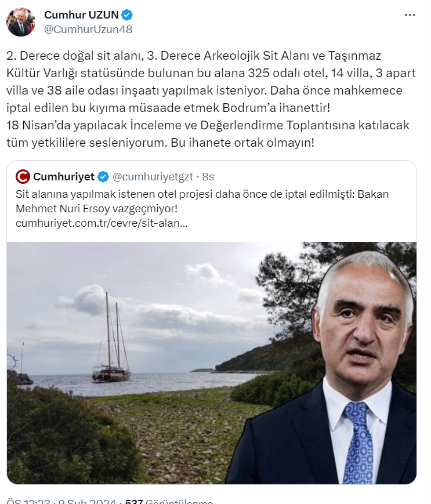The height and width of the screenshot is (504, 431).
Task: Click the Cumhuriyet red logo avatar
Action: tap(23, 177)
